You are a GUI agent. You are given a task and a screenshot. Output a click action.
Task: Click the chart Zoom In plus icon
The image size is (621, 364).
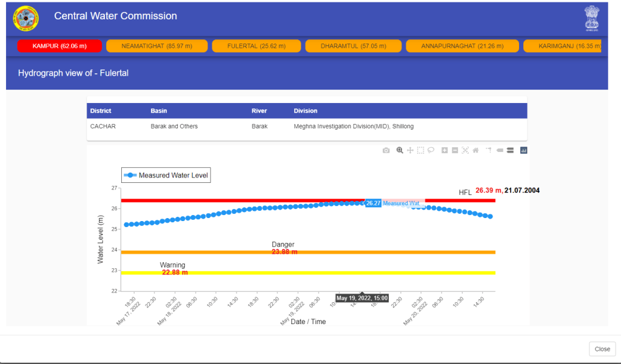point(445,150)
